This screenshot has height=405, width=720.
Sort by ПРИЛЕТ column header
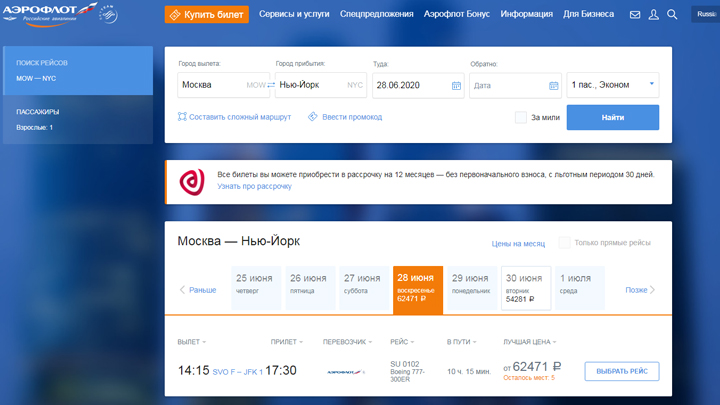point(287,342)
